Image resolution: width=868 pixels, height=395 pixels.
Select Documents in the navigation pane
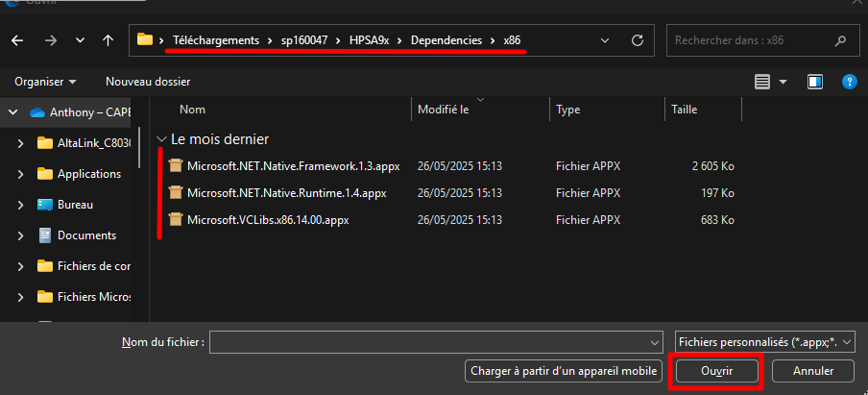point(78,235)
